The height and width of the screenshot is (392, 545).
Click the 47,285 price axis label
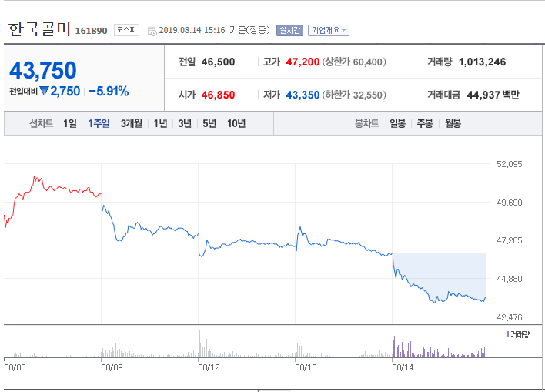coord(509,240)
